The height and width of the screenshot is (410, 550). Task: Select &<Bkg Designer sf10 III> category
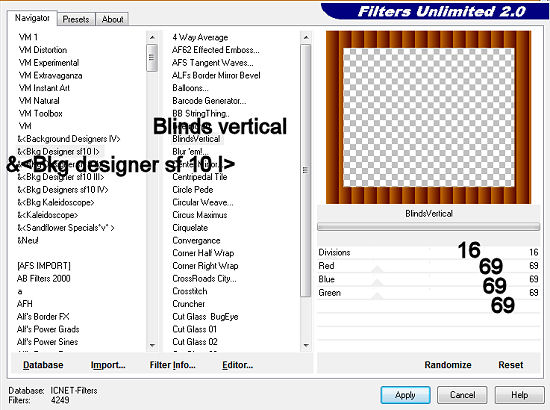point(61,177)
